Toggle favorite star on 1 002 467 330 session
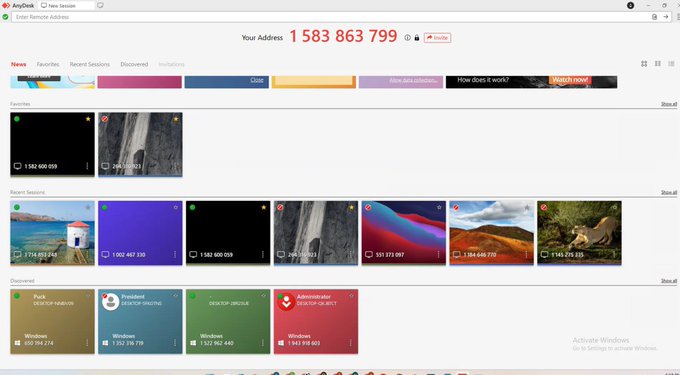 pos(176,208)
